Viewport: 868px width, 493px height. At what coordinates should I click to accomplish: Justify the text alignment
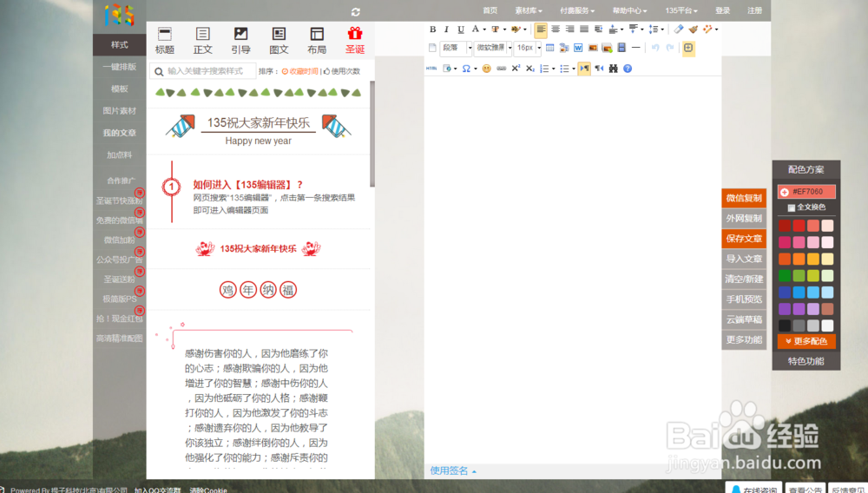pyautogui.click(x=584, y=30)
